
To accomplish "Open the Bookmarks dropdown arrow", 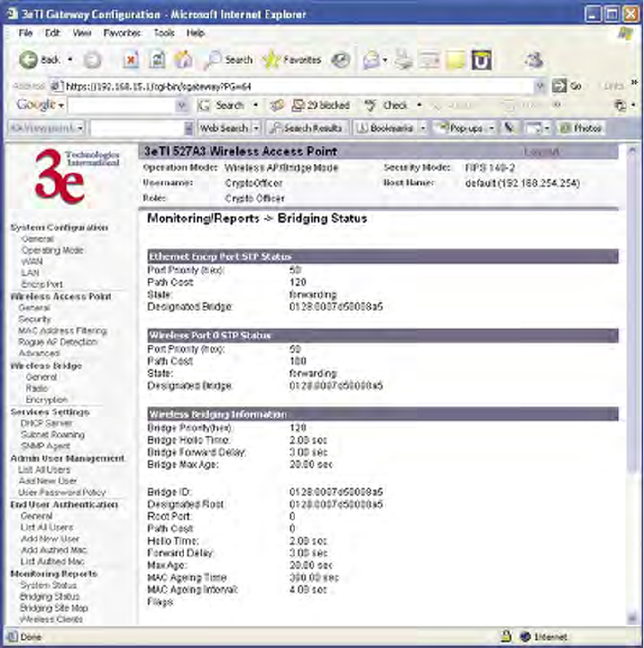I will coord(422,129).
